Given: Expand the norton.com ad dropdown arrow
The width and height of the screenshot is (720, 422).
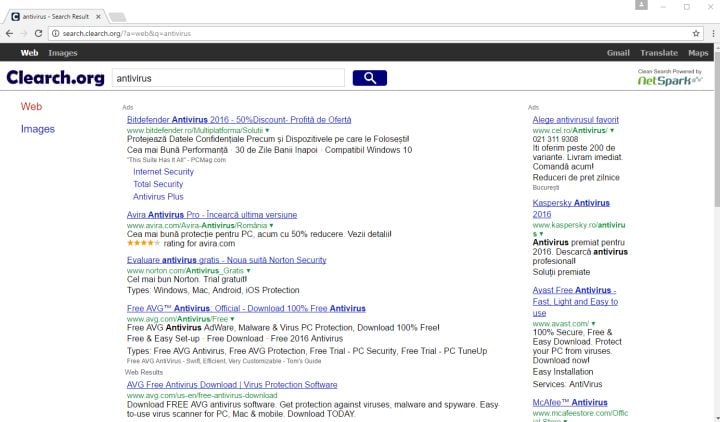Looking at the screenshot, I should point(248,270).
